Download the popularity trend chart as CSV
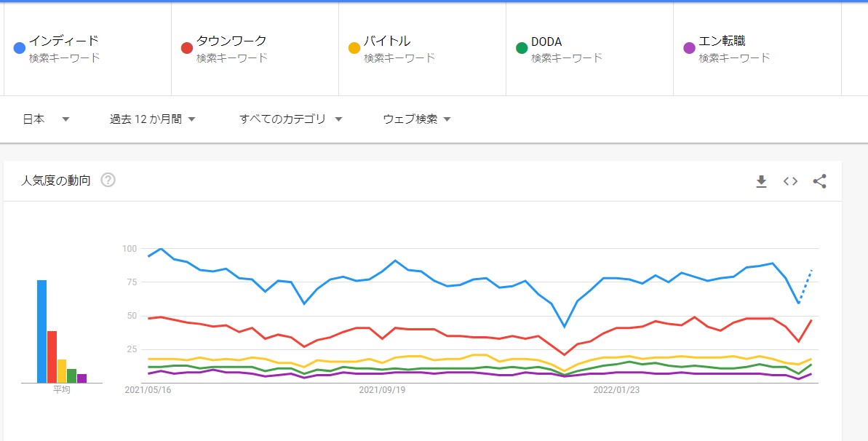This screenshot has height=441, width=868. pos(761,181)
